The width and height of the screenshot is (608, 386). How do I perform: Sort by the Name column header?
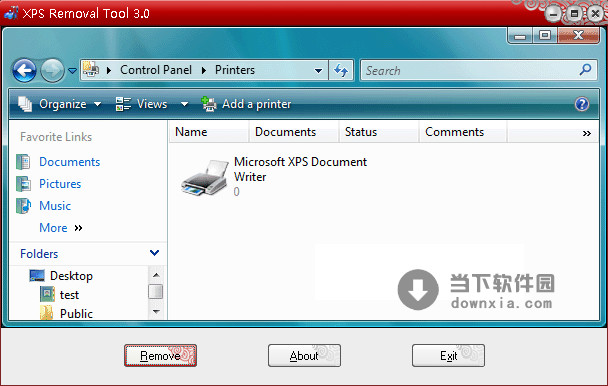point(209,132)
